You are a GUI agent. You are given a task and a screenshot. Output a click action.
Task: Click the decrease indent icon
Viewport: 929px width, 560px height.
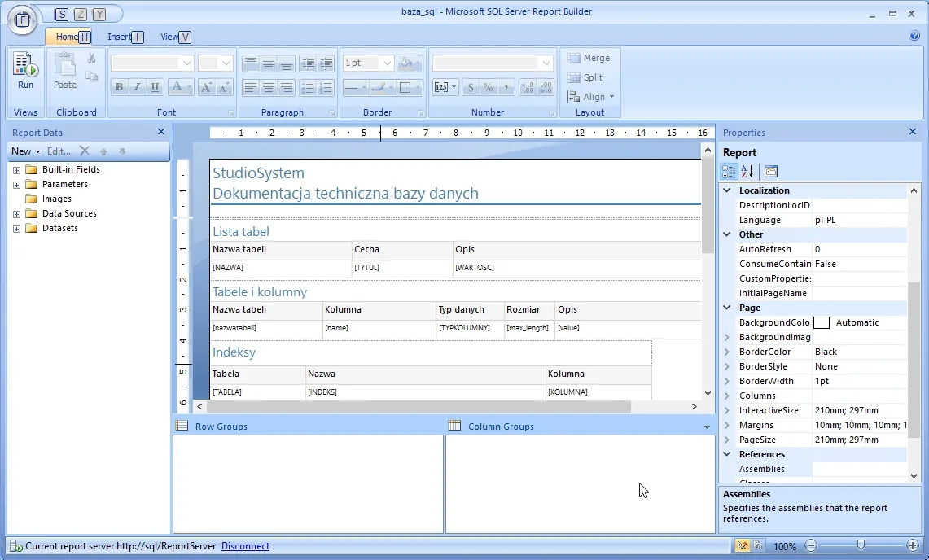(308, 63)
